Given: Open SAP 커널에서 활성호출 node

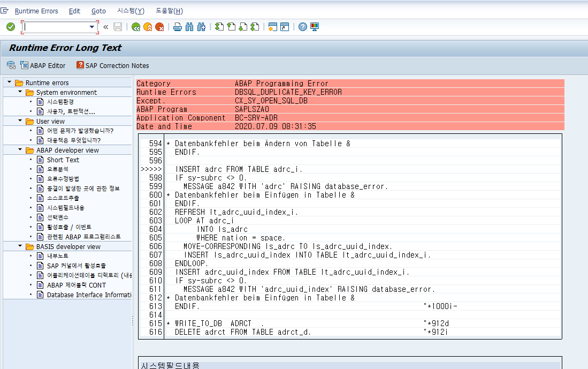Looking at the screenshot, I should click(76, 266).
